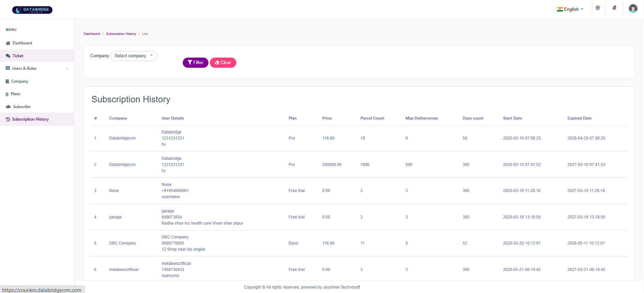Open the English language dropdown
Image resolution: width=644 pixels, height=293 pixels.
tap(570, 9)
